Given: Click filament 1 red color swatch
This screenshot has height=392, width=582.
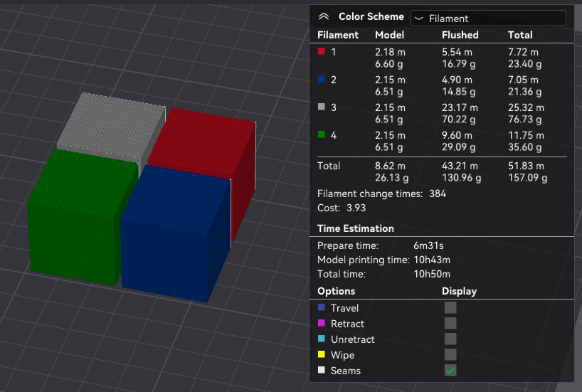Looking at the screenshot, I should click(322, 51).
